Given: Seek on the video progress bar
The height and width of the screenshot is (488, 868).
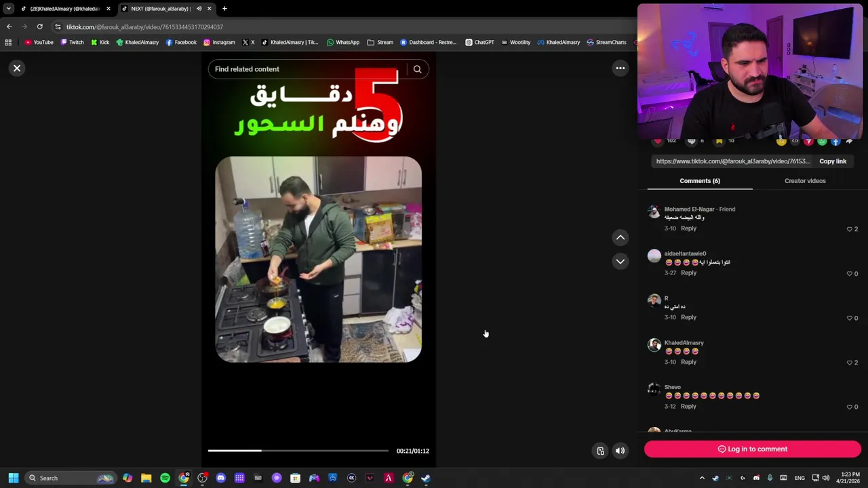Looking at the screenshot, I should coord(298,451).
